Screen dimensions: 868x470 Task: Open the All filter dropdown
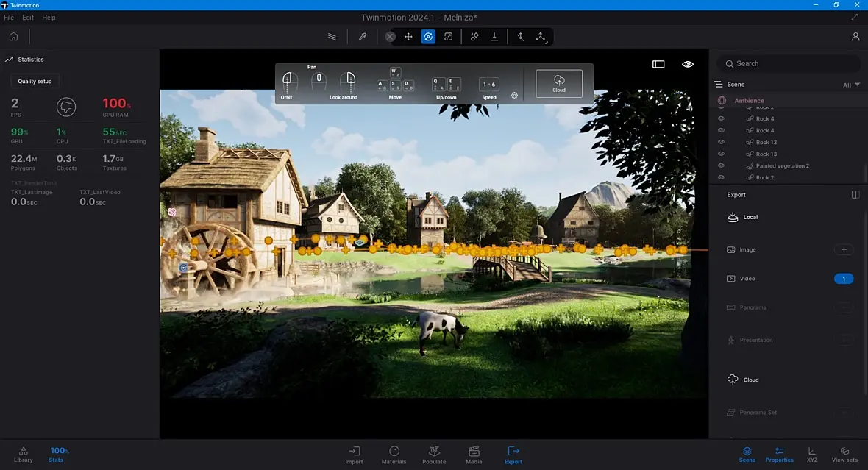coord(851,85)
